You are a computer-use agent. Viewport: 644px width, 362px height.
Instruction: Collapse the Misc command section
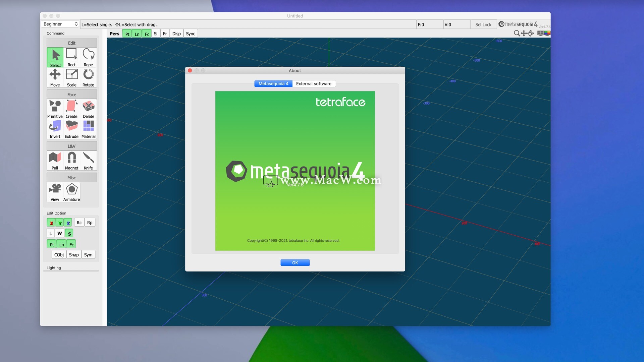point(72,178)
